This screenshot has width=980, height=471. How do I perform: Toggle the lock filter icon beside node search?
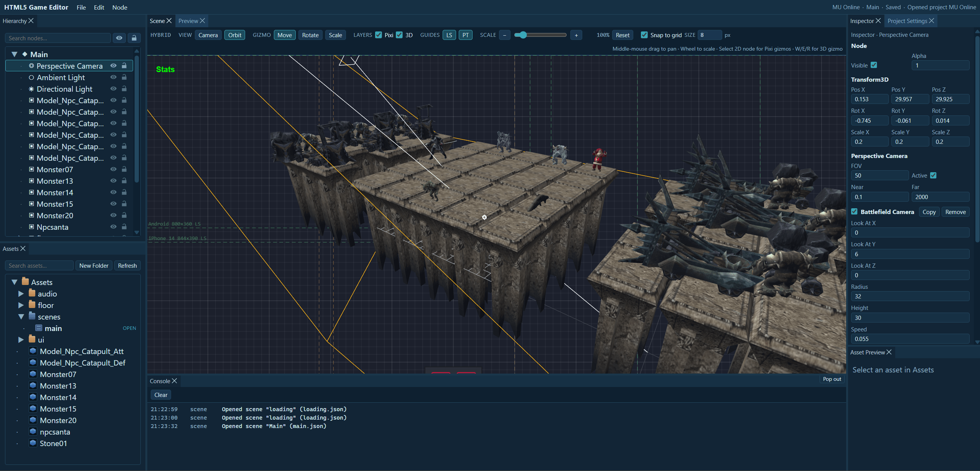[x=134, y=38]
